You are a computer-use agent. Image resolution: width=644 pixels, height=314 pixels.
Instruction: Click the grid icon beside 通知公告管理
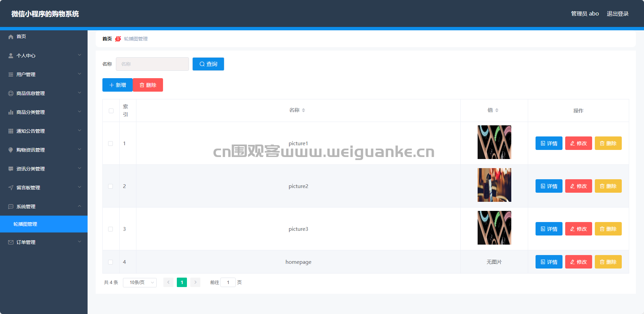(x=11, y=131)
